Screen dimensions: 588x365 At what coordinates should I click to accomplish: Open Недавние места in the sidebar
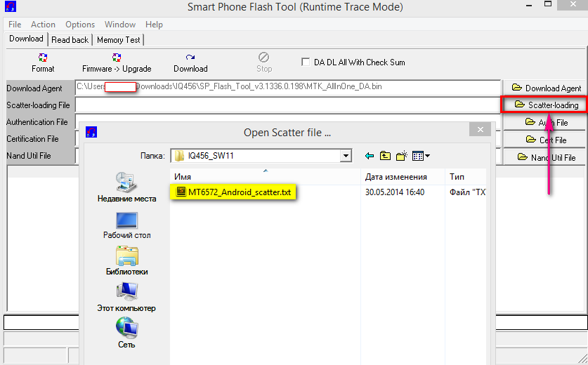(126, 188)
